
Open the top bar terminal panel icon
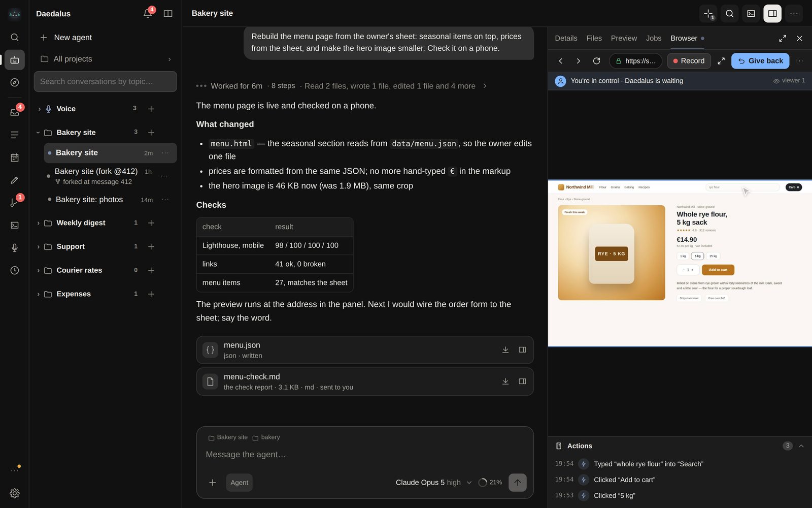(751, 14)
